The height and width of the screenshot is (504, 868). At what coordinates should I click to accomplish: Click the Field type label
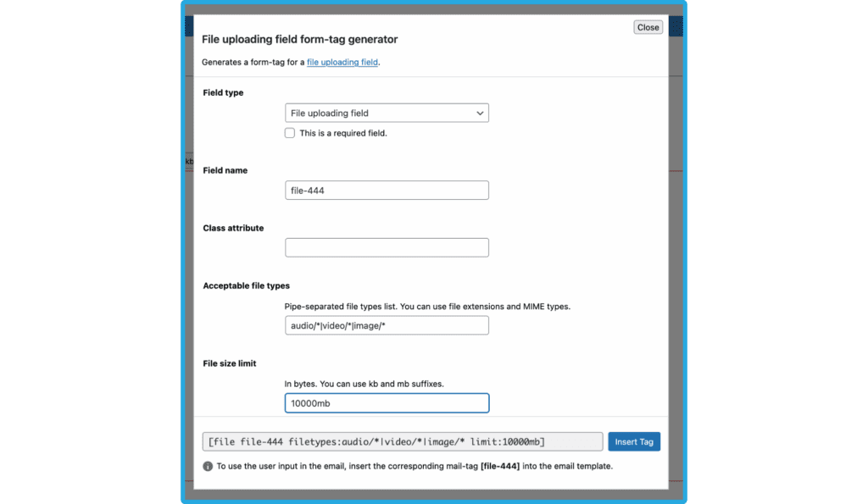223,92
